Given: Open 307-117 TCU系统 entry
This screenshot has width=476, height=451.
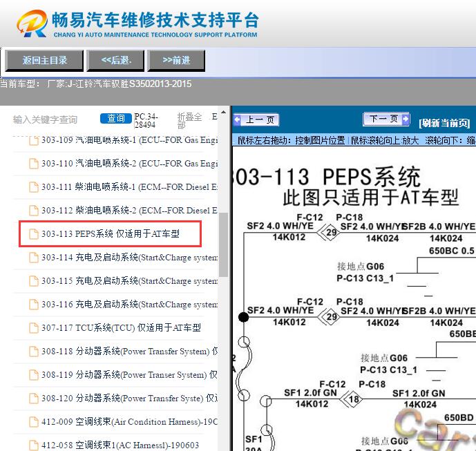Looking at the screenshot, I should [x=121, y=328].
